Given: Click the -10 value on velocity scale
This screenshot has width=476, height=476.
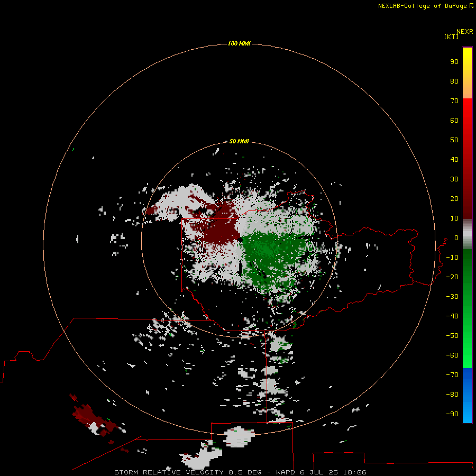Looking at the screenshot, I should tap(452, 258).
